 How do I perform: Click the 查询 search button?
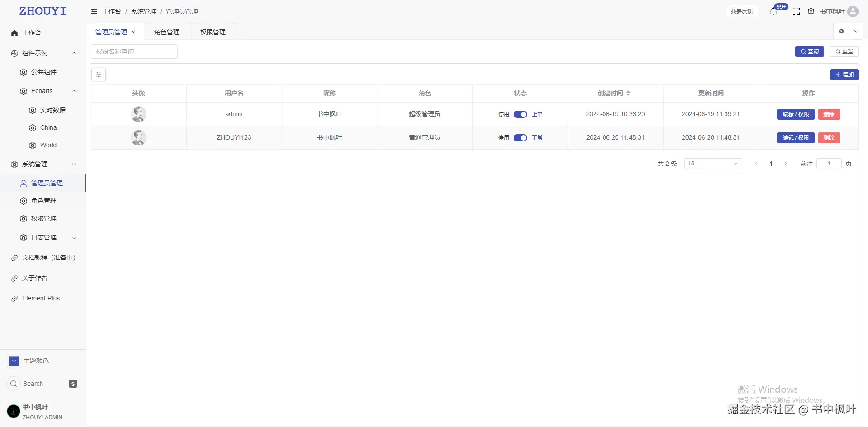point(810,52)
